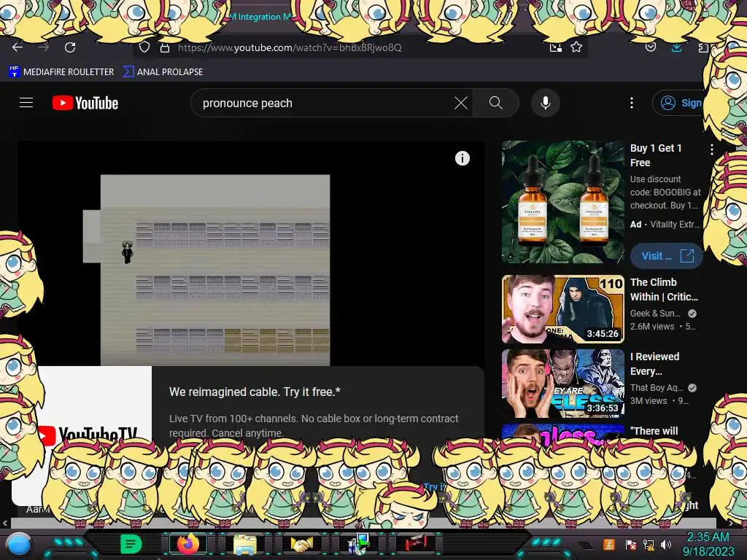Open the extensions puzzle icon
Screen dimensions: 747x560
point(703,47)
